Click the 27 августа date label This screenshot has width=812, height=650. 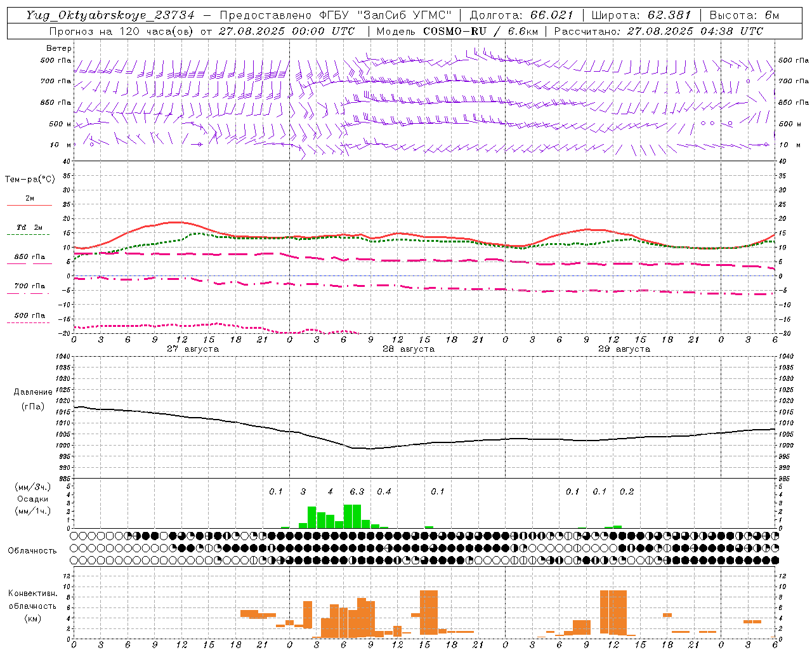(x=193, y=349)
